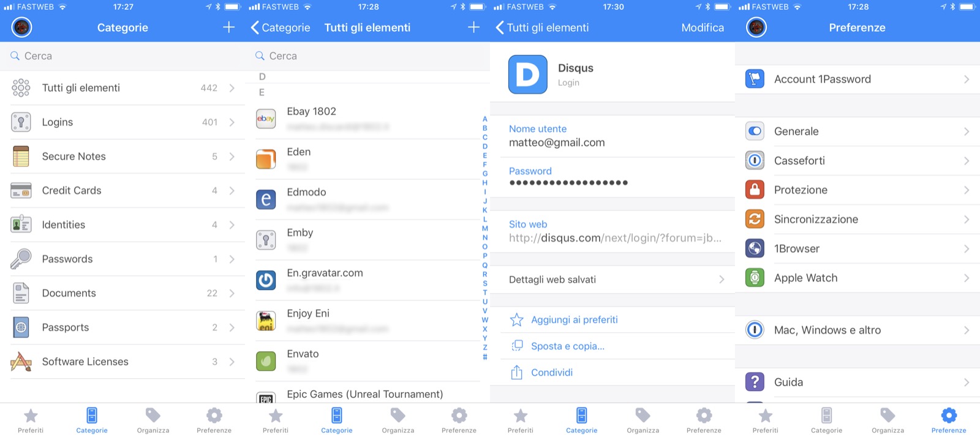980x435 pixels.
Task: Open the Secure Notes notepad icon
Action: click(x=21, y=157)
